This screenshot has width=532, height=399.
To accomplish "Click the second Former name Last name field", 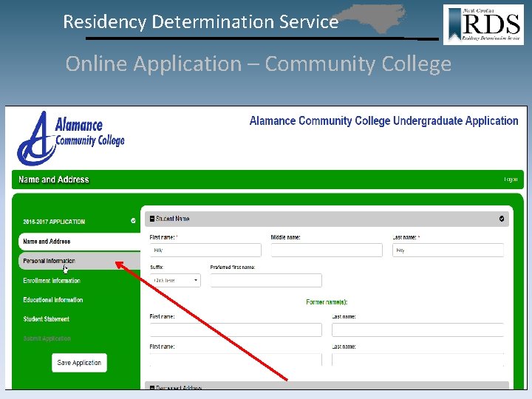I will click(x=417, y=360).
